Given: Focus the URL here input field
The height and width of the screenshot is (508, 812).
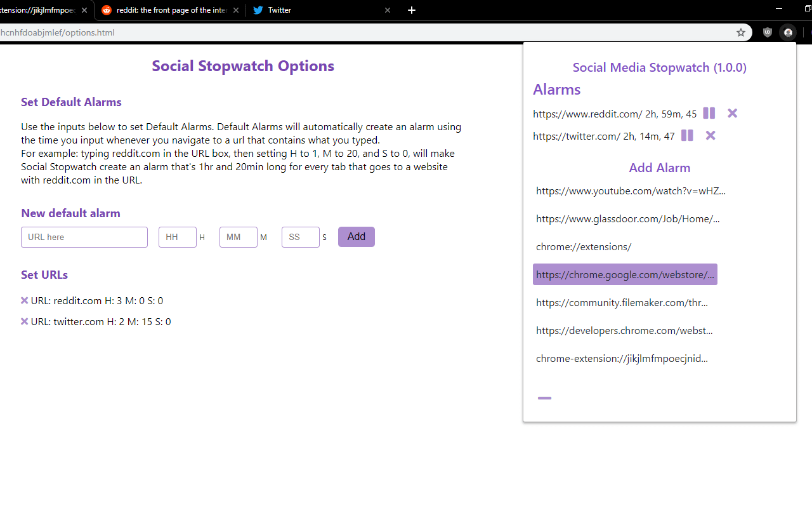Looking at the screenshot, I should point(84,237).
